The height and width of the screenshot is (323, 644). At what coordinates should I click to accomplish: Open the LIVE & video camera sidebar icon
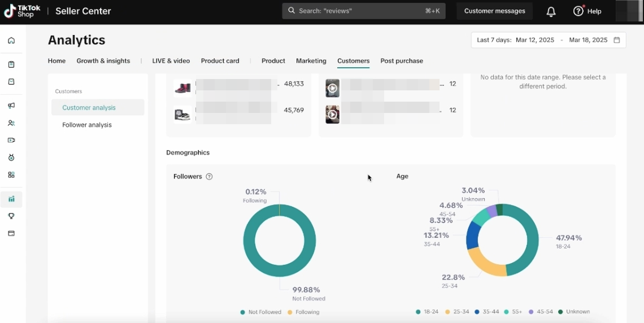11,140
